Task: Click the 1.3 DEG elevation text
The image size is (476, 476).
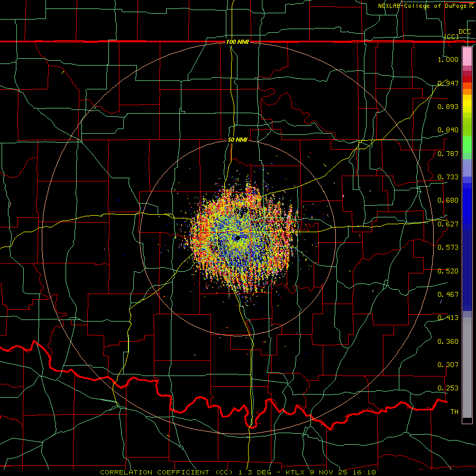Action: [255, 472]
